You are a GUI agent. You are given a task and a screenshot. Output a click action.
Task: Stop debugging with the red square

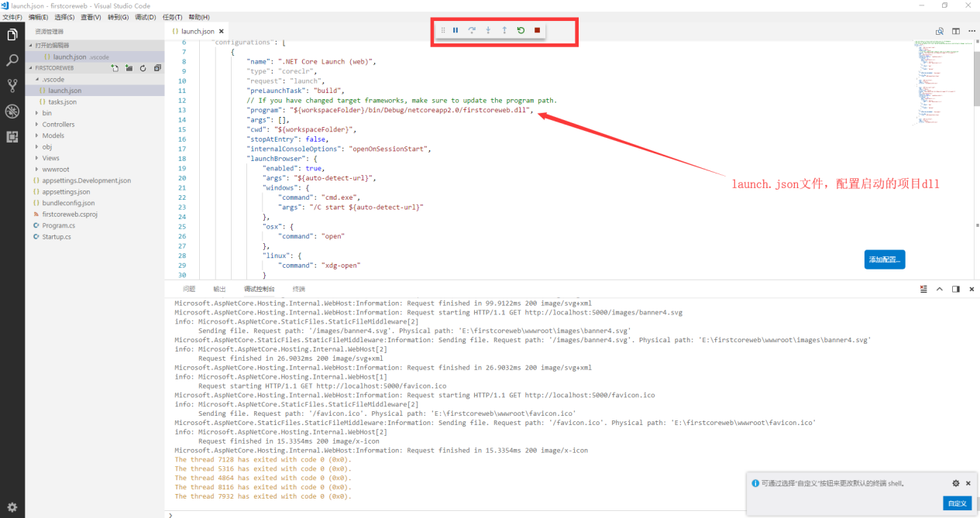click(x=537, y=30)
